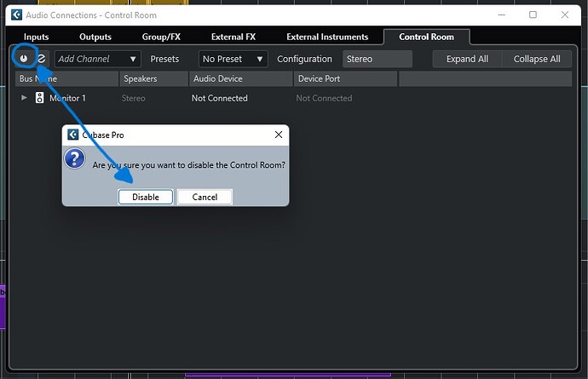Click the Cubase logo in the dialog title
Image resolution: width=588 pixels, height=379 pixels.
pos(72,135)
